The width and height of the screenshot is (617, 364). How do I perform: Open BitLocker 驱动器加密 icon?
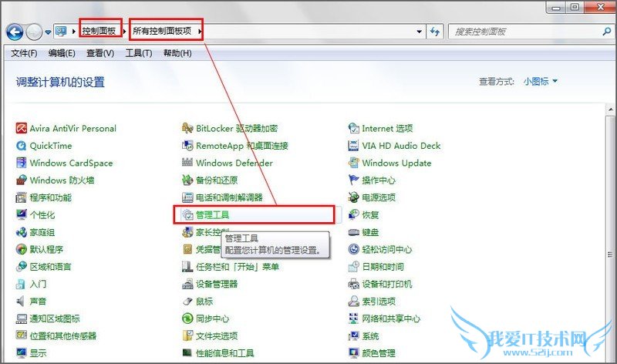(187, 128)
